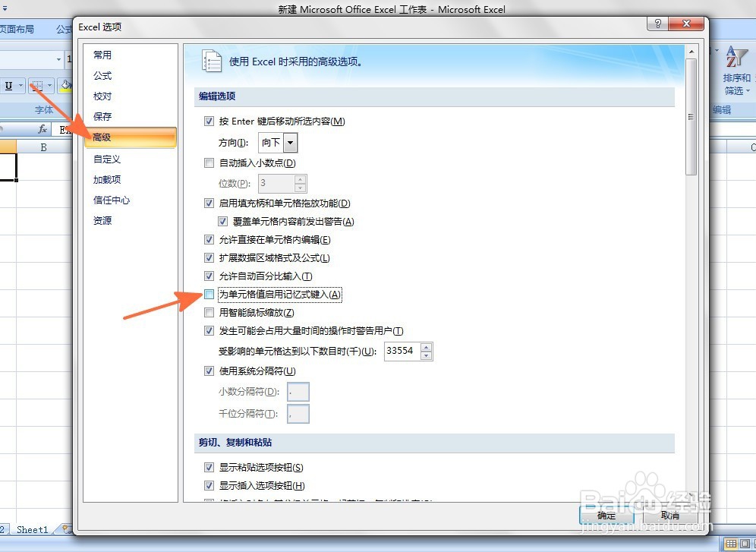Open the Quick Access Toolbar customize arrow
The width and height of the screenshot is (756, 552).
tap(5, 9)
